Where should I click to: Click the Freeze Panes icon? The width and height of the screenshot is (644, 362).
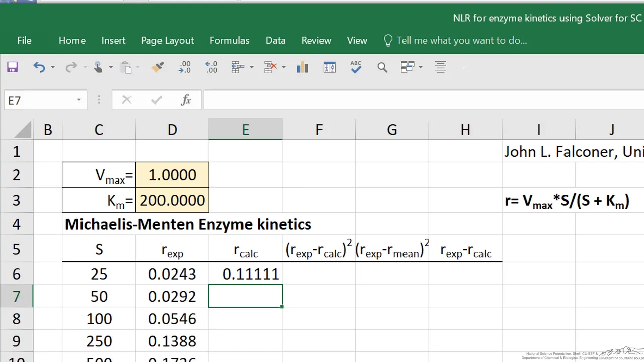click(408, 67)
